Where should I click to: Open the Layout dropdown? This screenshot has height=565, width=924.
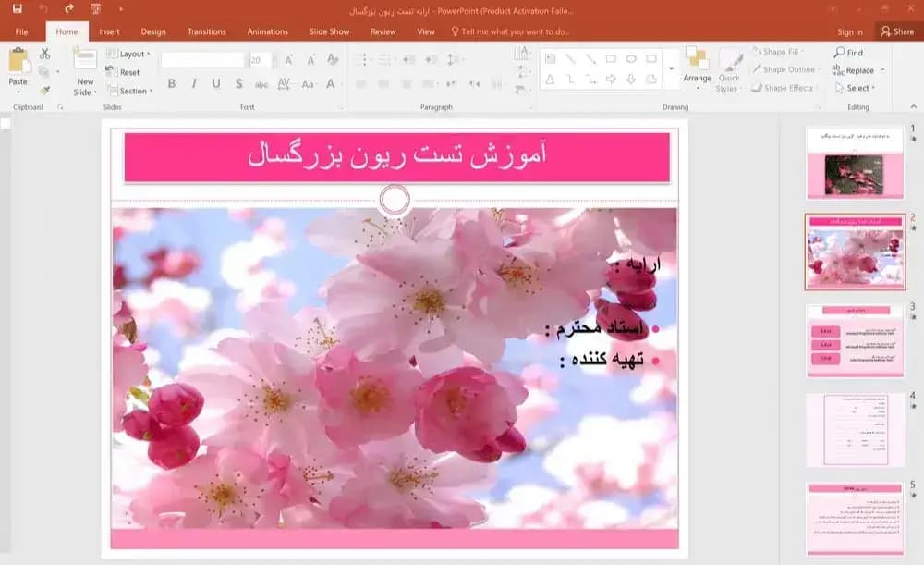pos(128,54)
